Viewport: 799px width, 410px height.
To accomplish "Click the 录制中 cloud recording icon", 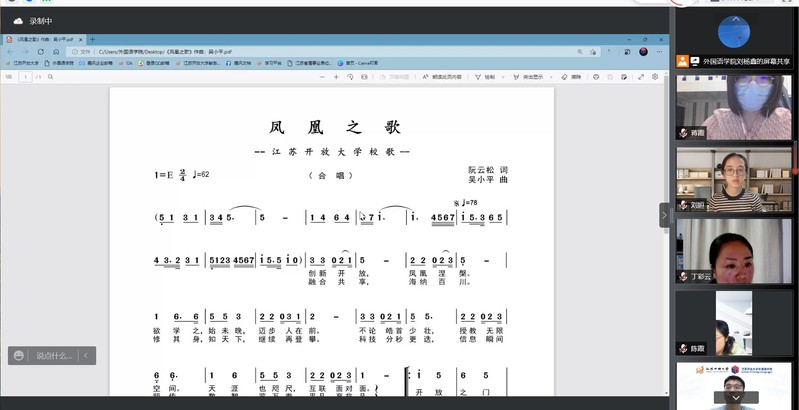I will click(x=18, y=21).
